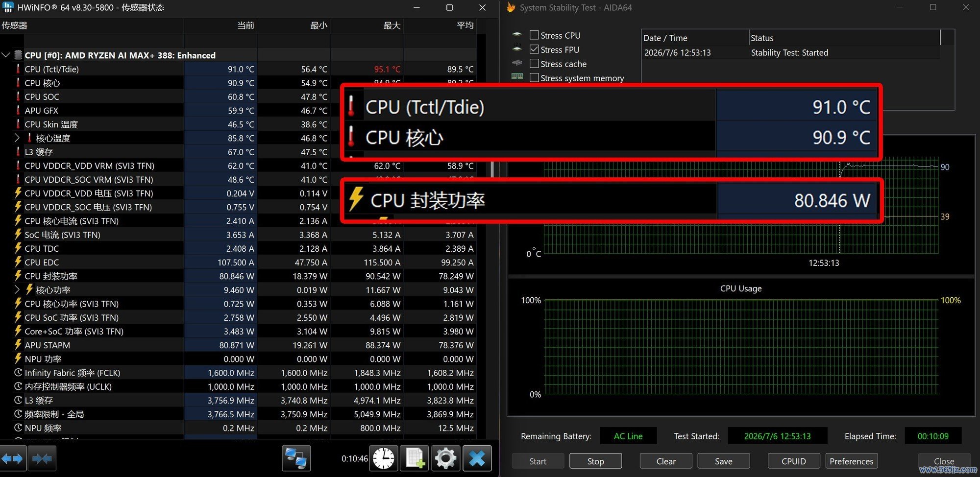This screenshot has width=980, height=477.
Task: Click the chip icon beside Stress cache
Action: [x=517, y=63]
